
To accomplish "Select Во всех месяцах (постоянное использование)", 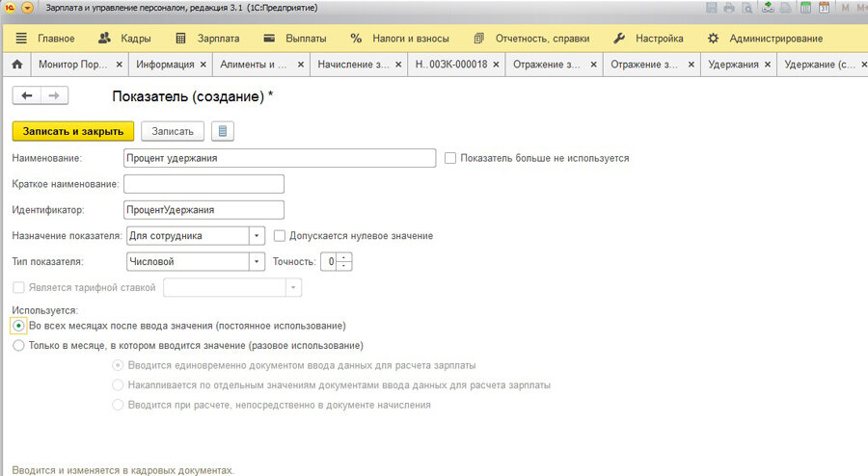I will point(19,326).
